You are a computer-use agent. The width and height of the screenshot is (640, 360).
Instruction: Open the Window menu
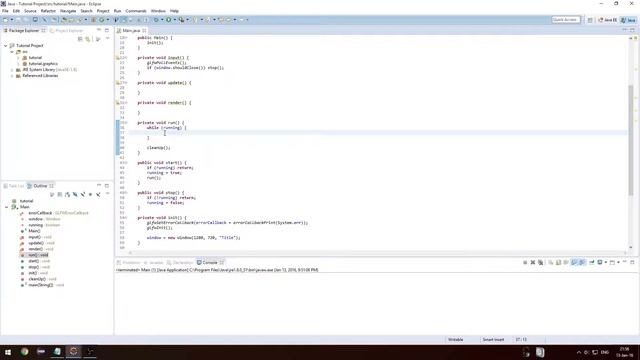[x=158, y=11]
